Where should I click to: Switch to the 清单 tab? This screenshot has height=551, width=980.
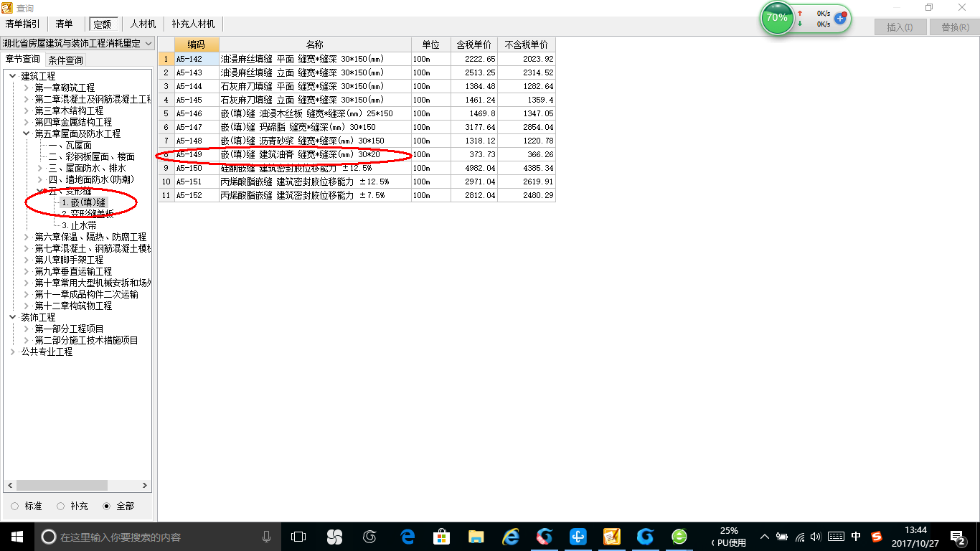(x=65, y=24)
